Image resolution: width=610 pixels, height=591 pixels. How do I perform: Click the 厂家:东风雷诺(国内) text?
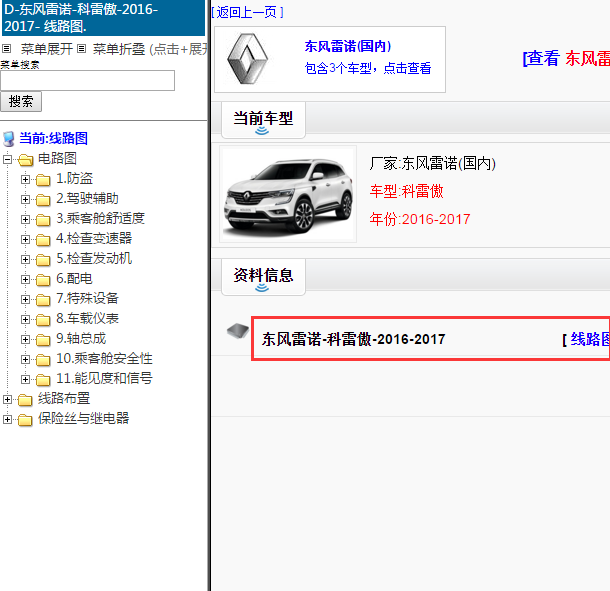click(x=433, y=163)
